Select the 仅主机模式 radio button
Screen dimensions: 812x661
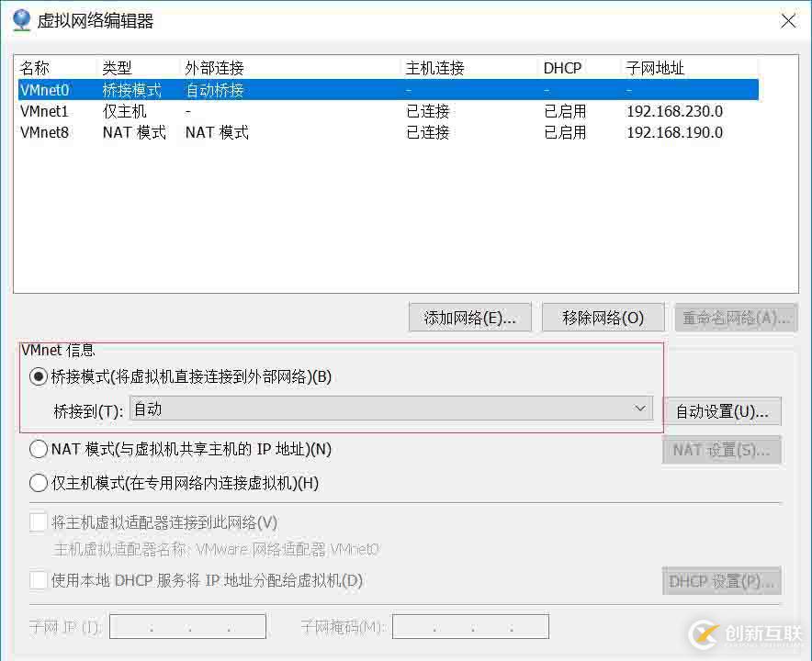pos(38,483)
